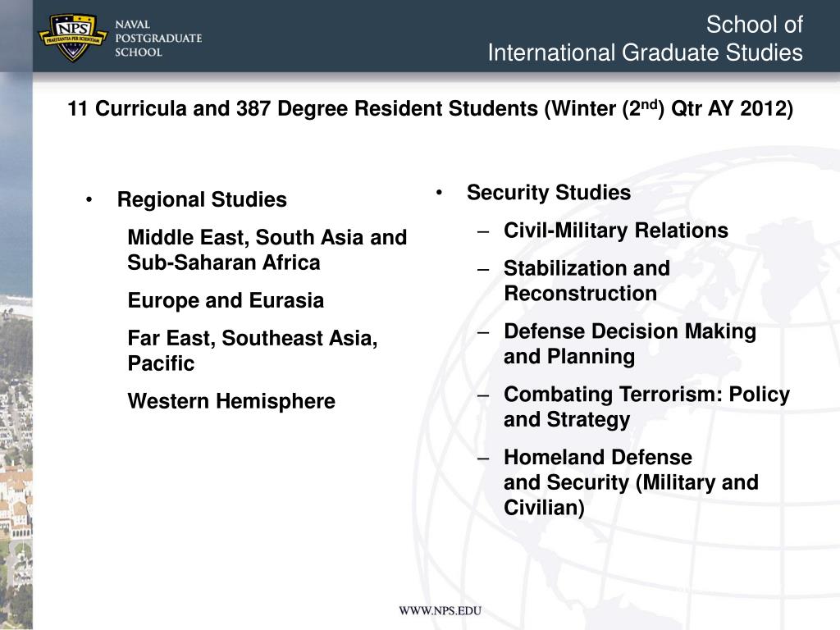Click 'Homeland Defense and Security' item
Viewport: 840px width, 630px height.
(x=631, y=482)
